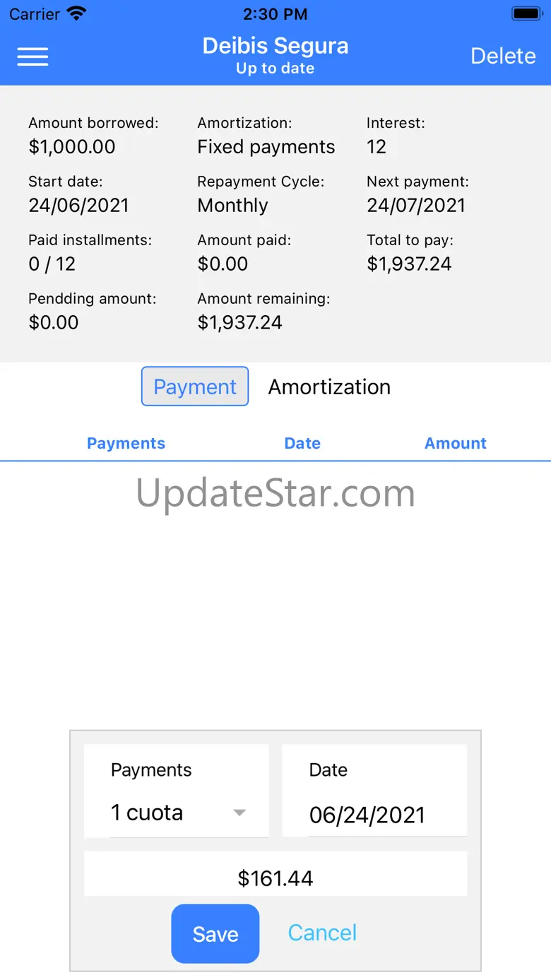Tap the Next payment date 24/07/2021
The image size is (551, 980).
[x=416, y=205]
